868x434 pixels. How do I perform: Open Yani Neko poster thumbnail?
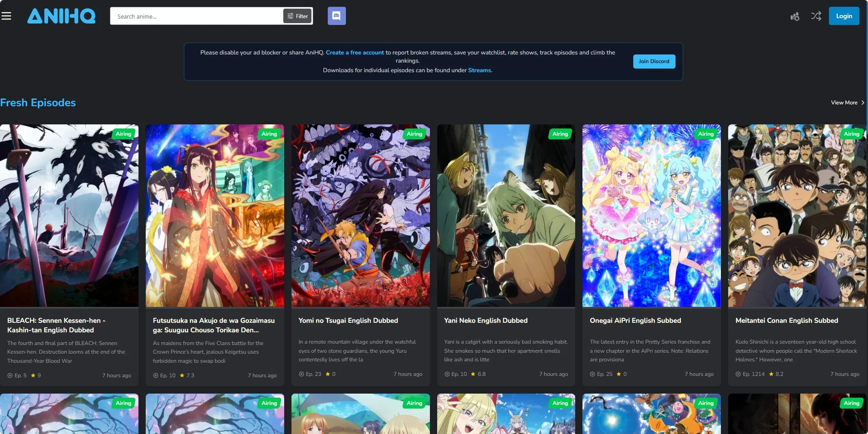pos(506,216)
